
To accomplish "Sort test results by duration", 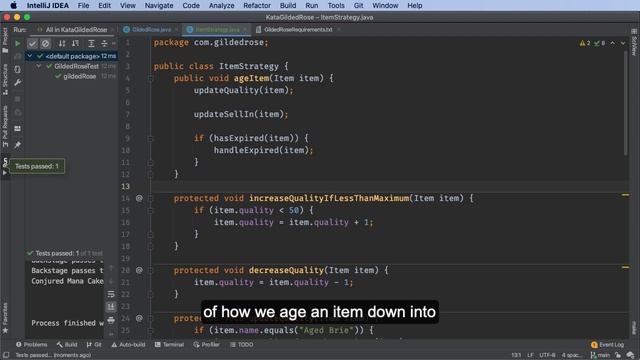I will 75,43.
